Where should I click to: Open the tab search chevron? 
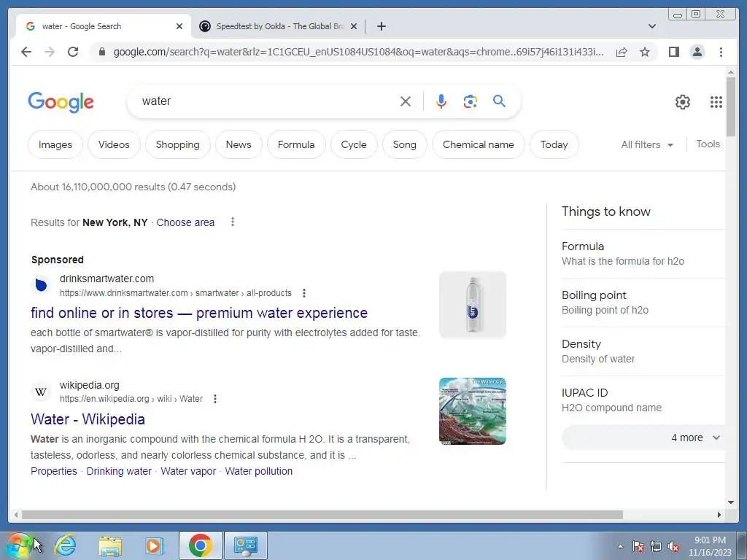[x=652, y=26]
